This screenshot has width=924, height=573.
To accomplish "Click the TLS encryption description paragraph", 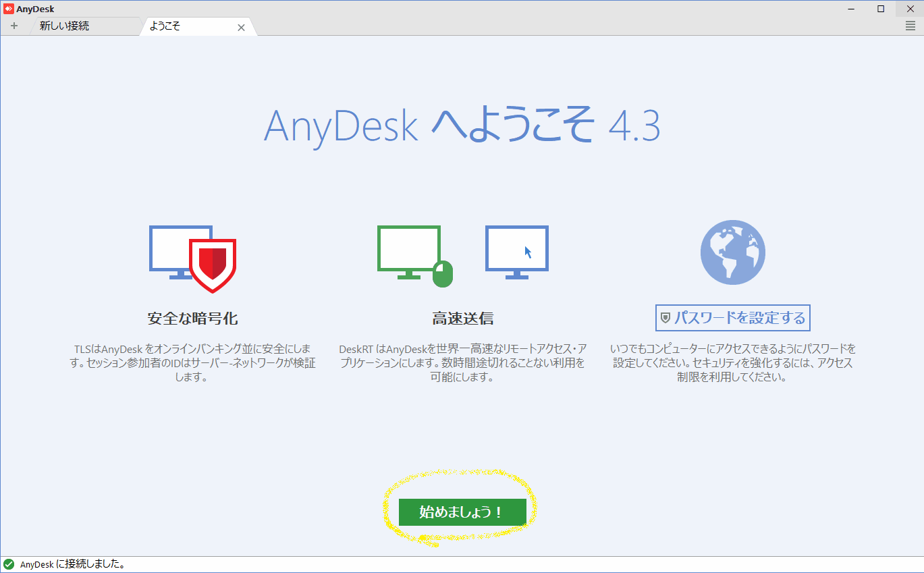I will pos(192,363).
